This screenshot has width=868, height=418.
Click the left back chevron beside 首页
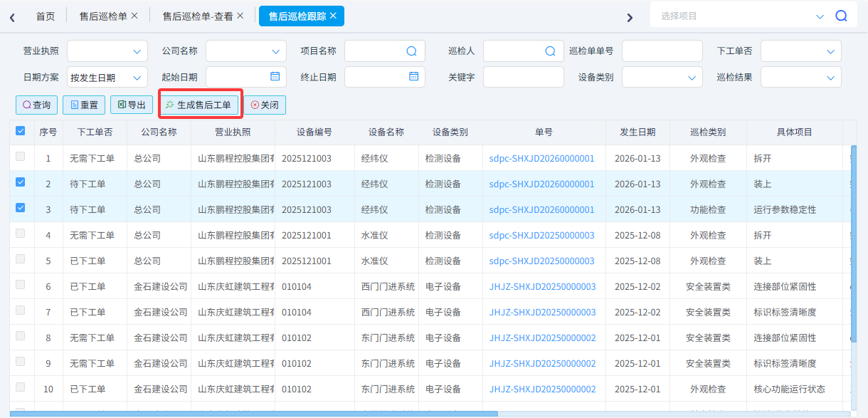[x=12, y=16]
